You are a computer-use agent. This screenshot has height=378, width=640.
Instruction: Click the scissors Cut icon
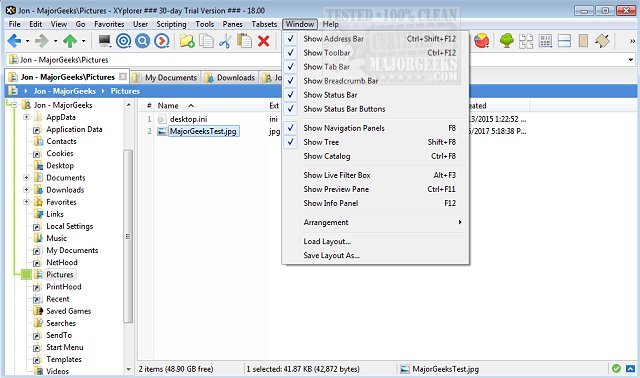(x=225, y=41)
